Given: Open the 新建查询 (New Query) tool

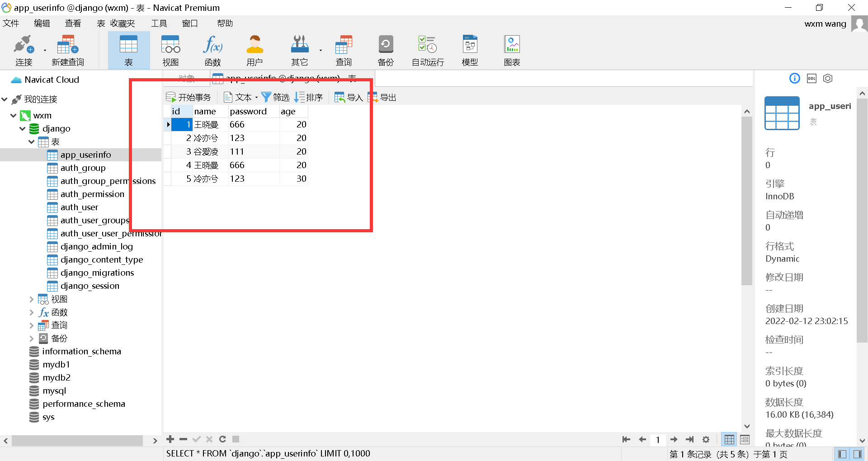Looking at the screenshot, I should coord(67,50).
